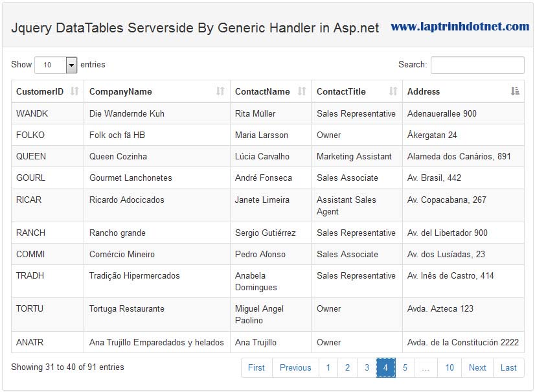Sort the ContactName column using its sort icon
This screenshot has height=392, width=535.
click(x=301, y=91)
